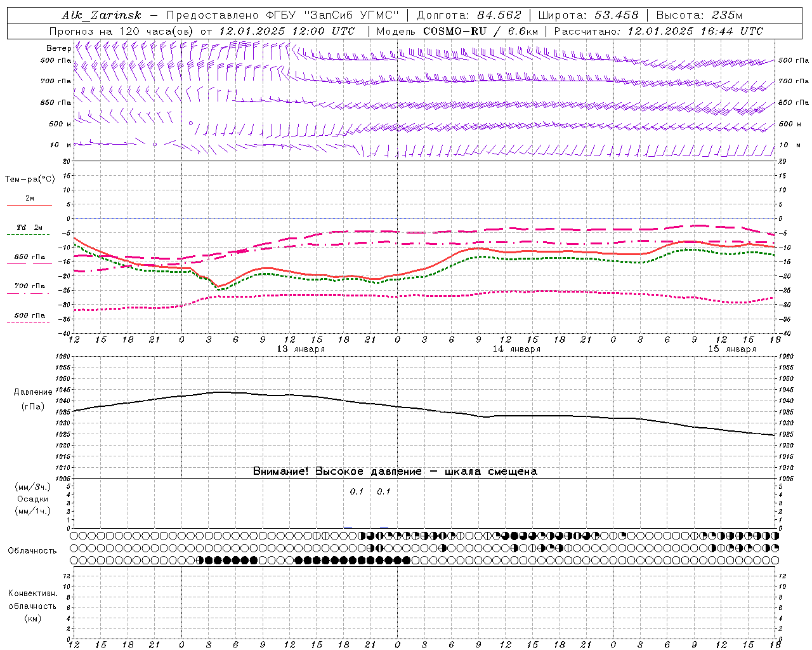
Task: Click the "Облачность" cloud cover label
Action: [32, 550]
